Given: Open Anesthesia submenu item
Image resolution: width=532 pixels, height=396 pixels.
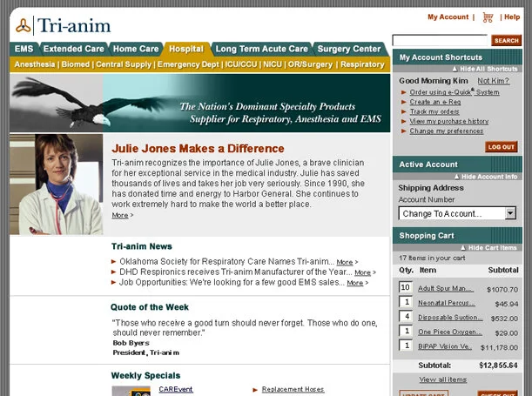Looking at the screenshot, I should point(35,64).
